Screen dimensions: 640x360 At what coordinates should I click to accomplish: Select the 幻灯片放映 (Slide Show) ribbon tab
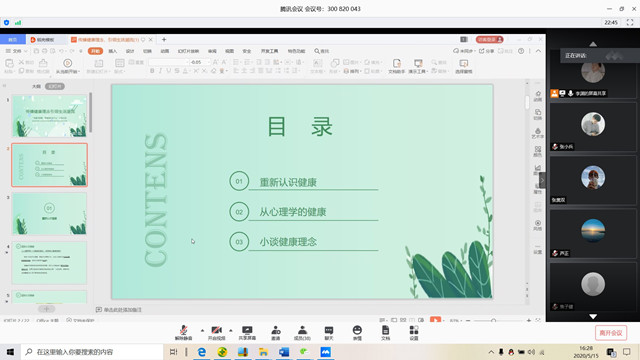188,51
